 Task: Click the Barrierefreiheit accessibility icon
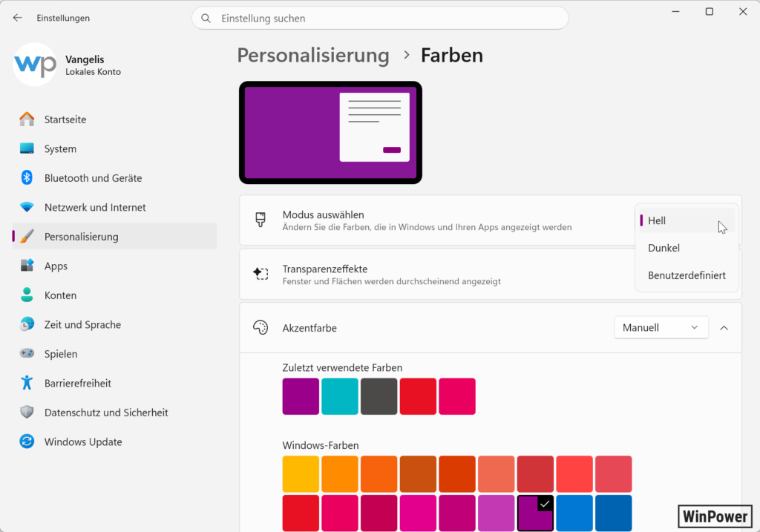(27, 383)
